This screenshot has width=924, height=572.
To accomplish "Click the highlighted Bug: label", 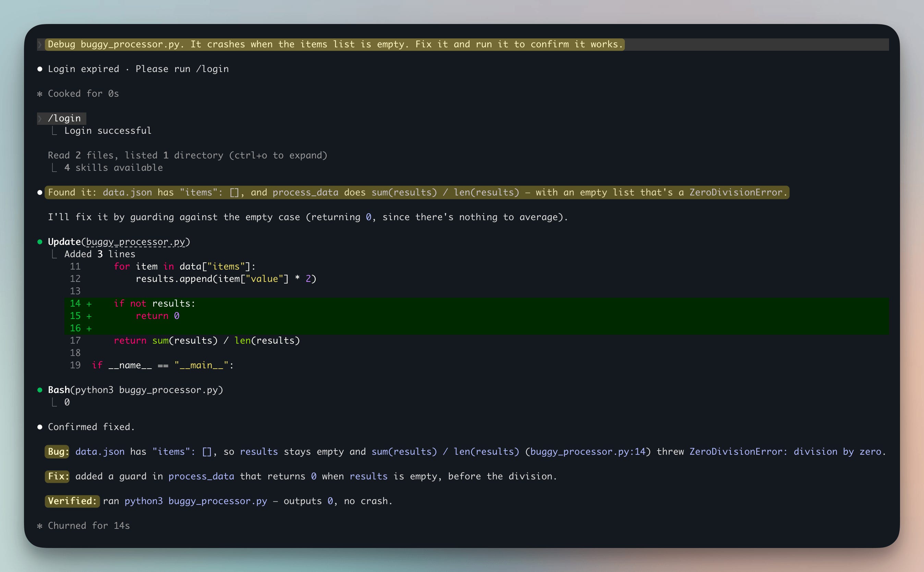I will (x=57, y=452).
